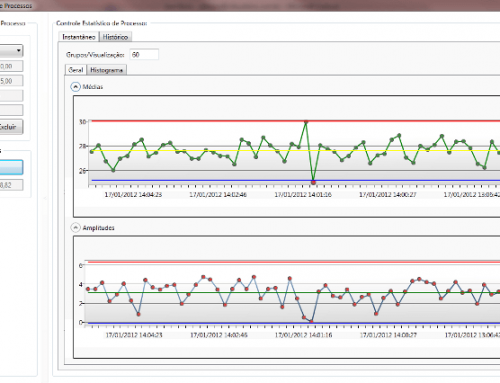Viewport: 500px width, 383px height.
Task: Click the 'Controle Estatístico de Processo' group label
Action: [x=101, y=23]
